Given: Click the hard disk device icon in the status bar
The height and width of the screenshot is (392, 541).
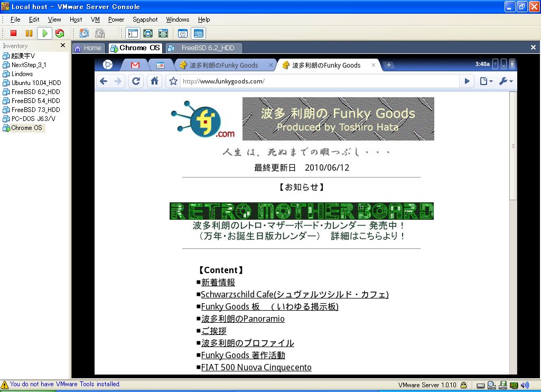Looking at the screenshot, I should pyautogui.click(x=481, y=385).
